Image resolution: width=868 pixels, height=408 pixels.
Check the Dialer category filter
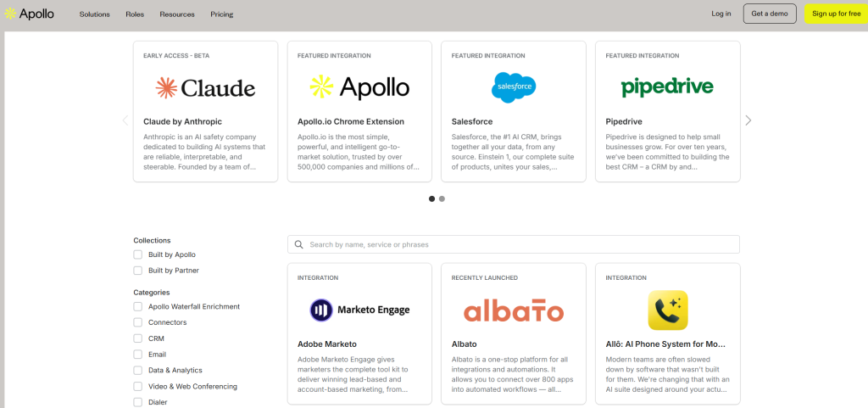click(x=138, y=402)
